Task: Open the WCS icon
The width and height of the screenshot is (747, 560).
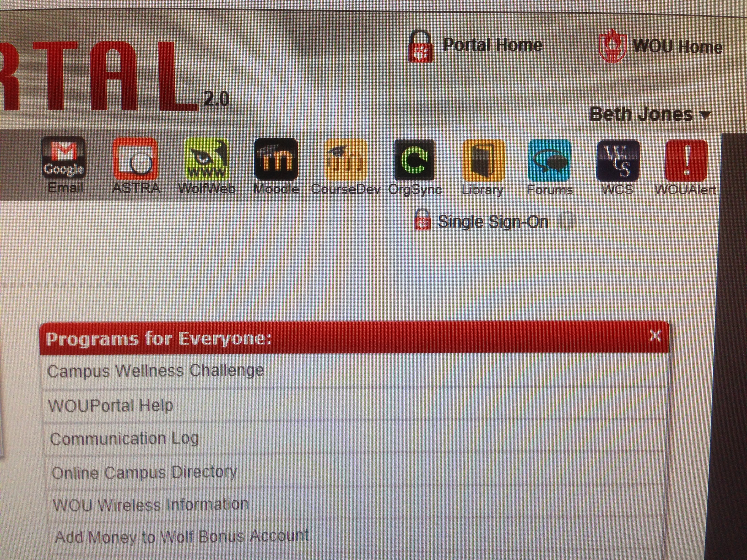Action: tap(618, 161)
